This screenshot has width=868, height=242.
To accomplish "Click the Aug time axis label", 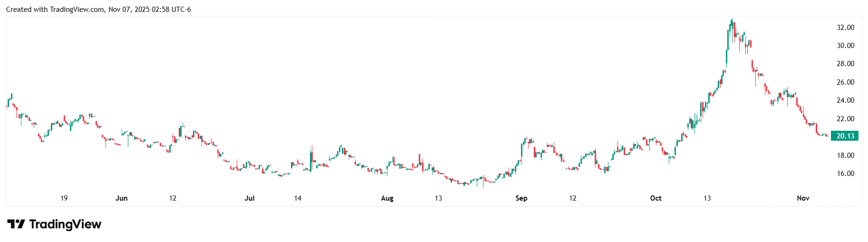I will [387, 198].
